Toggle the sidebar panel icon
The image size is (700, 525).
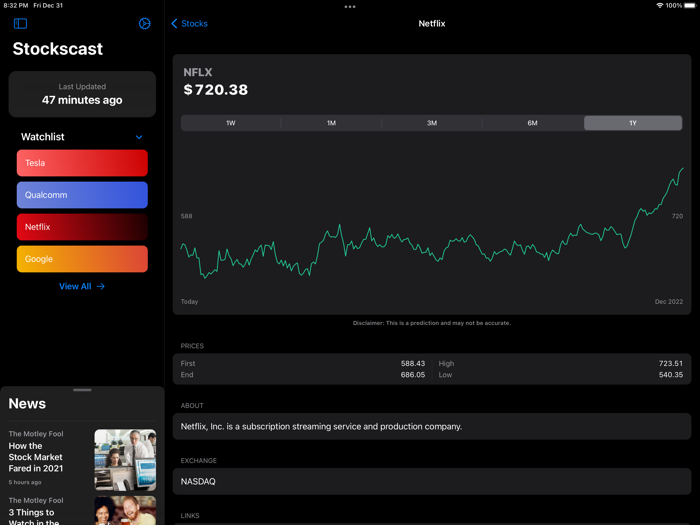21,23
